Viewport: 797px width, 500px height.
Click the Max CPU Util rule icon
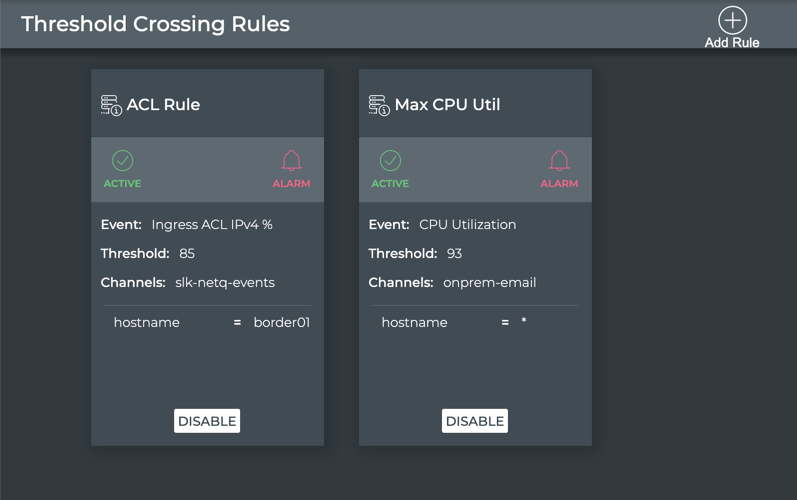pos(379,105)
